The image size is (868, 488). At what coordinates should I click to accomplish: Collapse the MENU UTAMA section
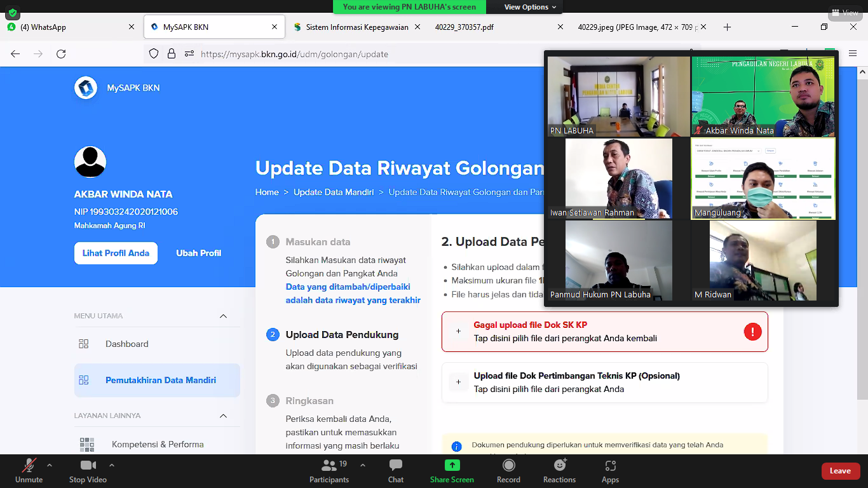click(x=223, y=316)
